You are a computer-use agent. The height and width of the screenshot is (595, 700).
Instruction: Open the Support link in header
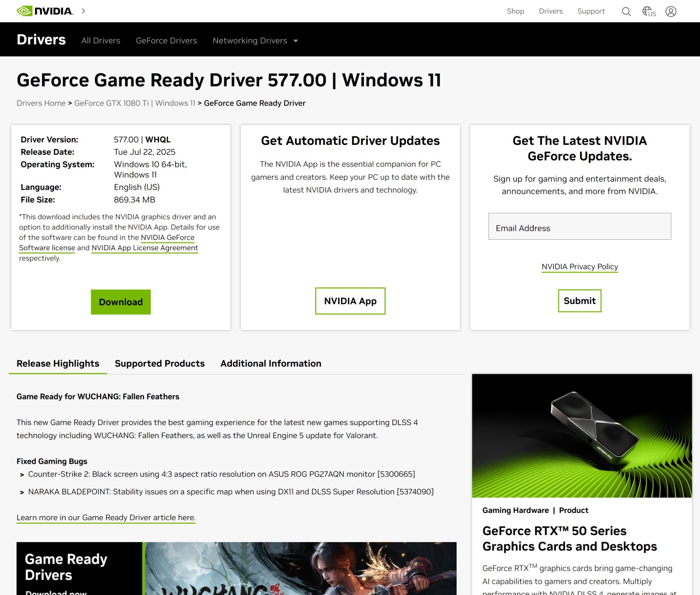(x=591, y=11)
